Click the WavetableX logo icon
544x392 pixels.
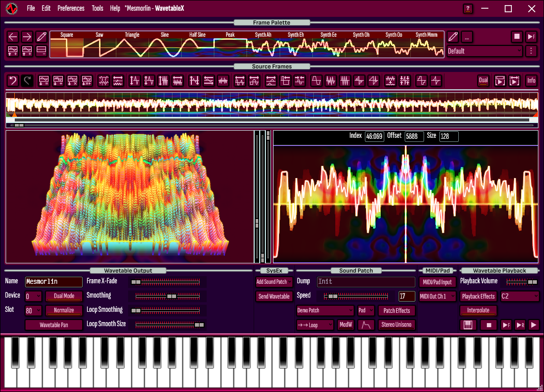coord(12,8)
